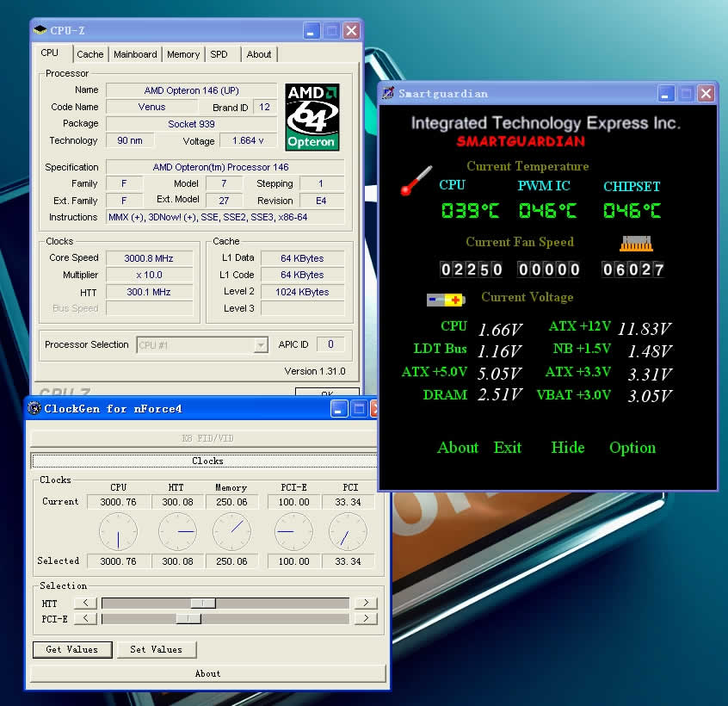Click the Memory clock dial in ClockGen

point(231,532)
